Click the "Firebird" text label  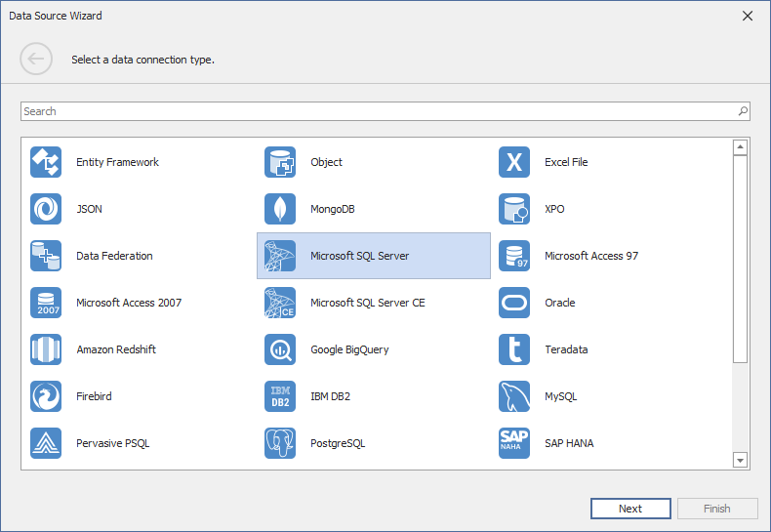pos(94,396)
